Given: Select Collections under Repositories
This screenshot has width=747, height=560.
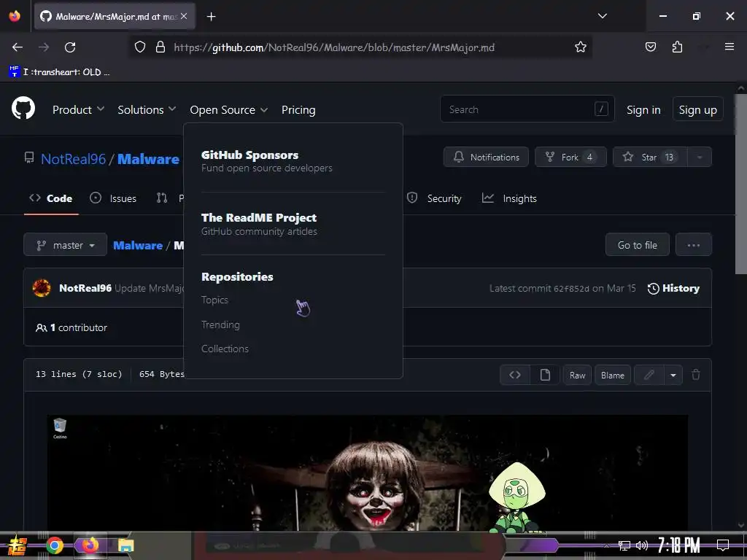Looking at the screenshot, I should pyautogui.click(x=225, y=349).
